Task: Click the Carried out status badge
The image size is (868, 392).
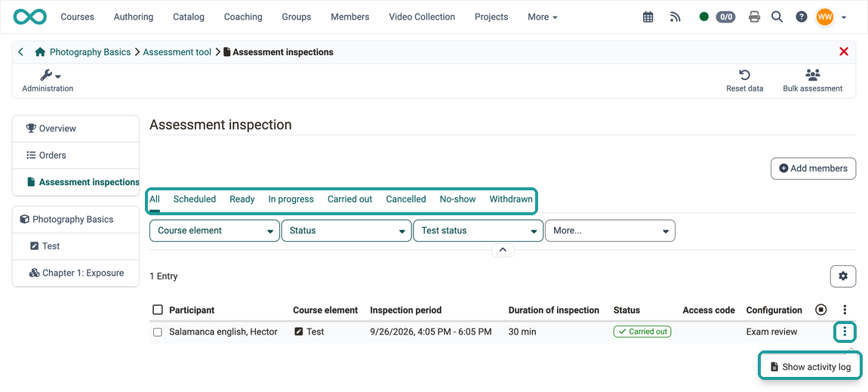Action: (x=642, y=332)
